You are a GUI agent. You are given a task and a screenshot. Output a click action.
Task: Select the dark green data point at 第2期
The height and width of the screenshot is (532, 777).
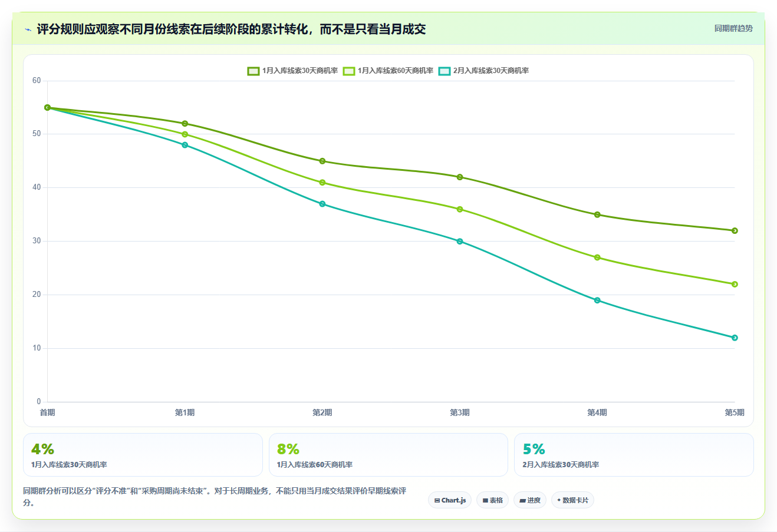(322, 161)
